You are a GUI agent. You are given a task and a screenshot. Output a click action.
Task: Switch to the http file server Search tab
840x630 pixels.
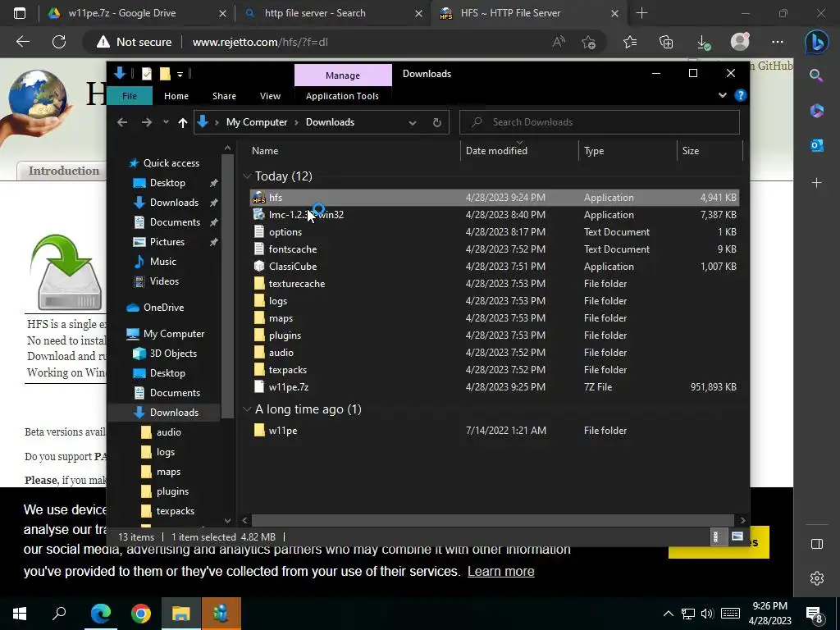pyautogui.click(x=332, y=13)
